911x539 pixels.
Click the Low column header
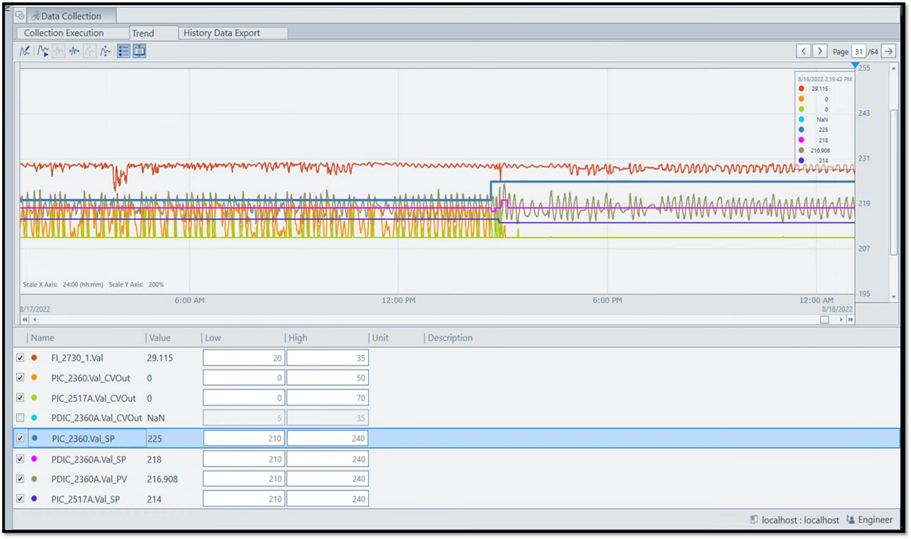click(213, 337)
